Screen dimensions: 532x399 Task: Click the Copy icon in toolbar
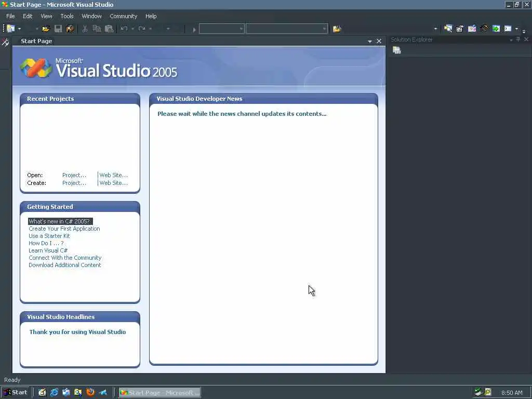tap(97, 29)
